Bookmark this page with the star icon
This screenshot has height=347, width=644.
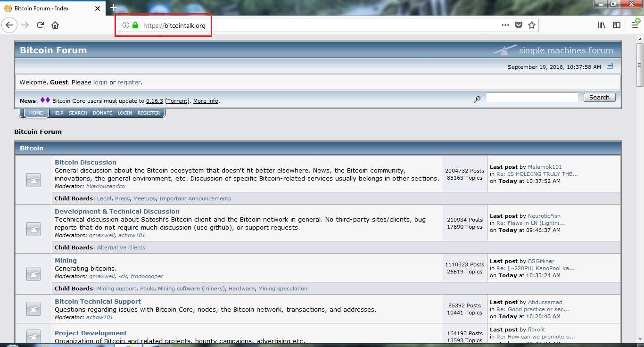[532, 25]
